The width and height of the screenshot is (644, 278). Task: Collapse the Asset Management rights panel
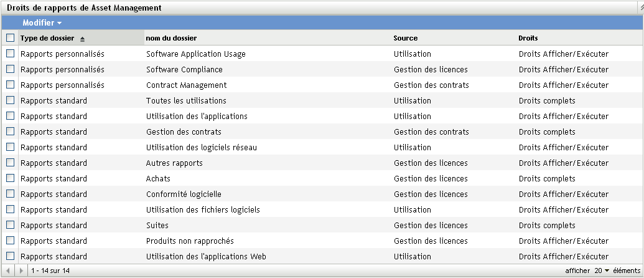640,6
